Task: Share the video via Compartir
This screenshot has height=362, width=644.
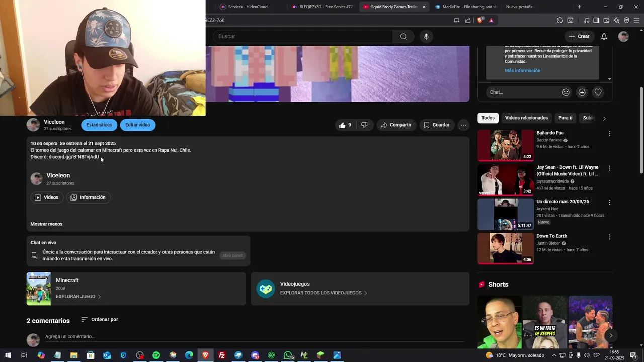Action: point(396,125)
